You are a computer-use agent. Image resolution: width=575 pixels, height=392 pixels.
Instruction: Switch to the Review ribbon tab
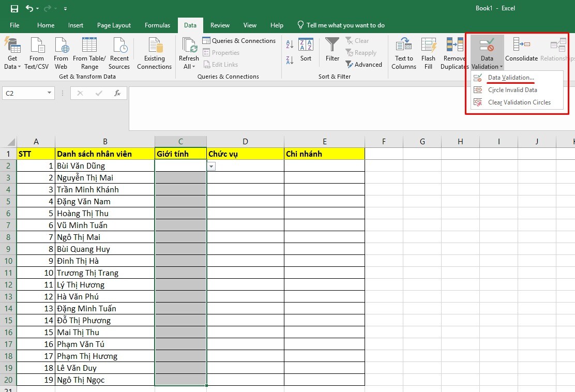(220, 25)
